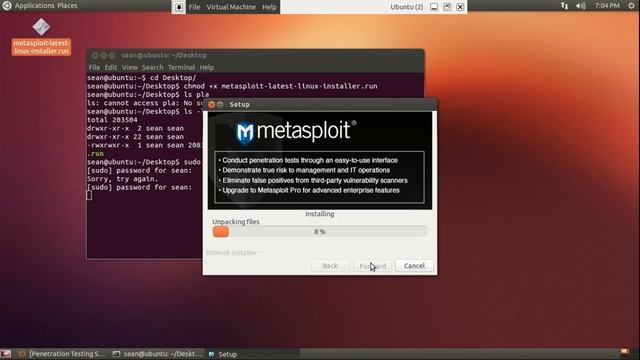
Task: Open the terminal Edit menu
Action: click(111, 67)
